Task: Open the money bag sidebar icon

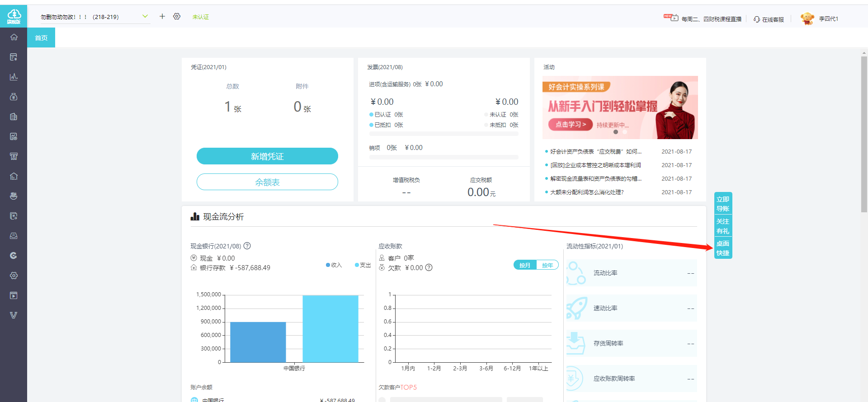Action: point(14,97)
